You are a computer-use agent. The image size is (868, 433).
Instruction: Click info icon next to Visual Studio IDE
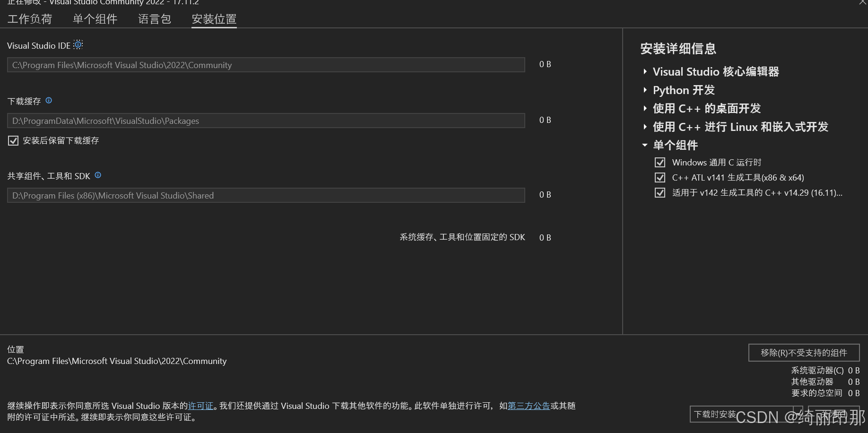78,44
